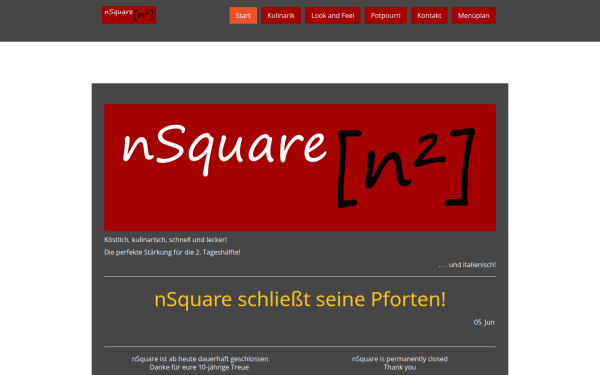Click the small nSquare logo in header
Screen dimensions: 600x375
129,15
